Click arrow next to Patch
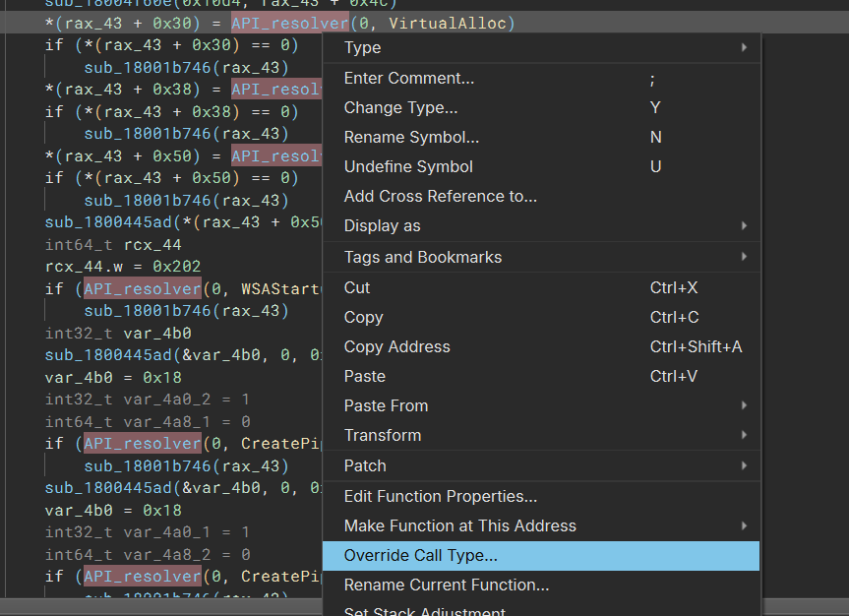 [x=745, y=465]
